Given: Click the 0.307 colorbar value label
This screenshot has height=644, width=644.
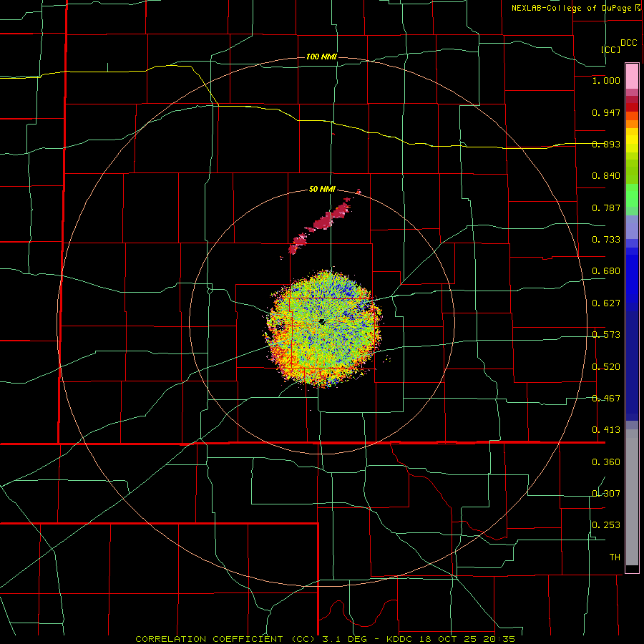Looking at the screenshot, I should (606, 494).
